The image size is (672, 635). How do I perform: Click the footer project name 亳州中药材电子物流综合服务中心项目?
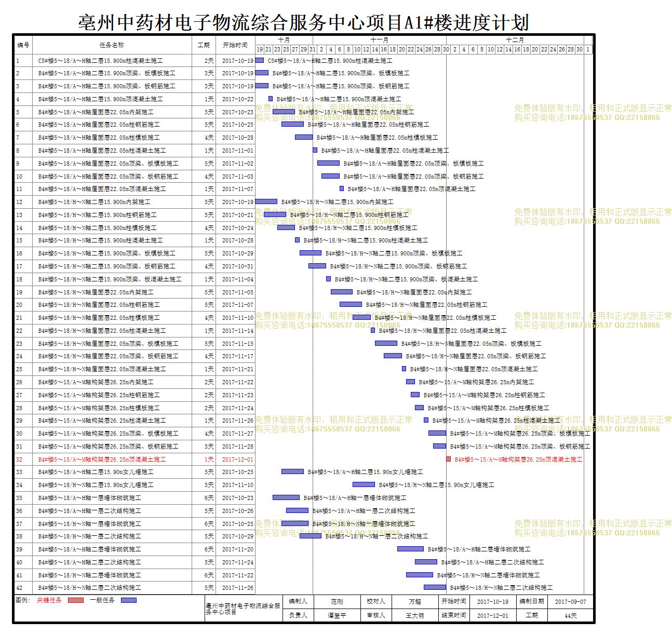[243, 609]
